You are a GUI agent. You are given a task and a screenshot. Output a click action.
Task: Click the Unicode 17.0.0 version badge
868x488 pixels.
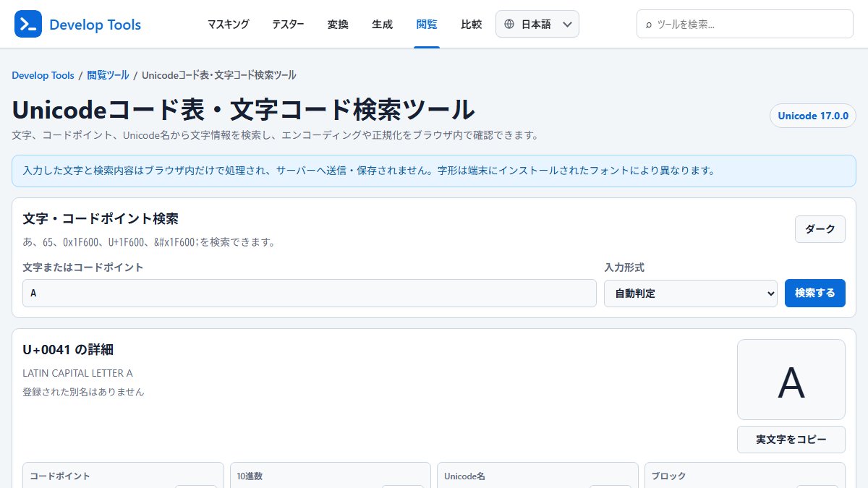pos(813,116)
